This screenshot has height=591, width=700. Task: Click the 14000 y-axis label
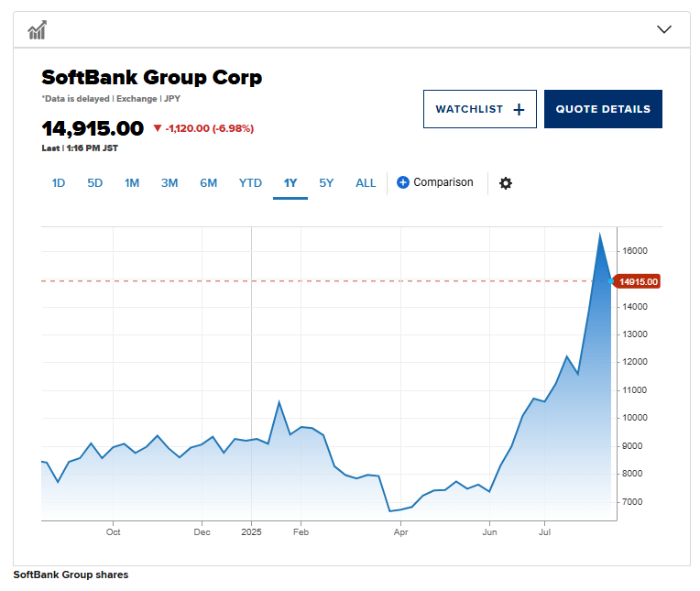click(635, 307)
